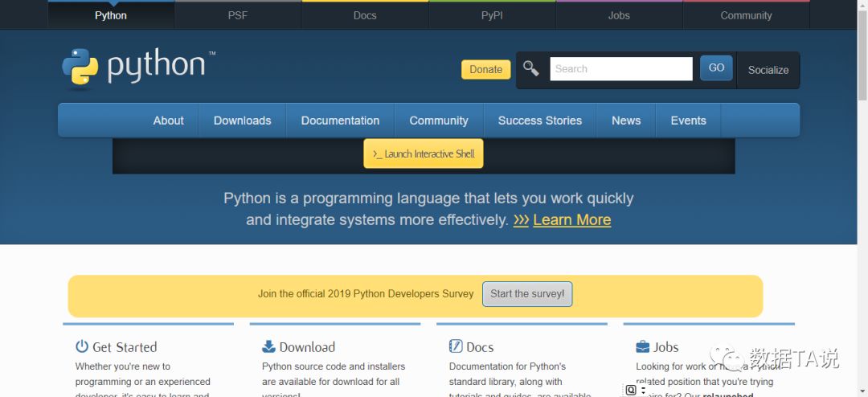Launch the Interactive Shell

424,153
